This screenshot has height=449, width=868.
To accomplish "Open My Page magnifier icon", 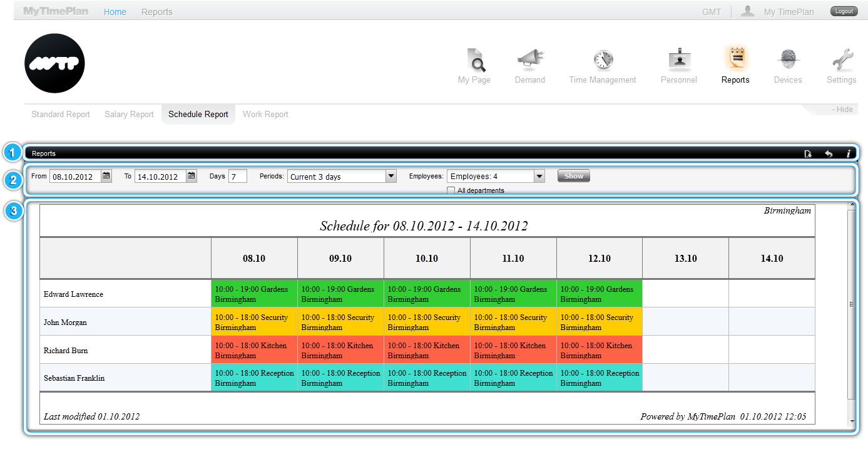I will pos(476,60).
